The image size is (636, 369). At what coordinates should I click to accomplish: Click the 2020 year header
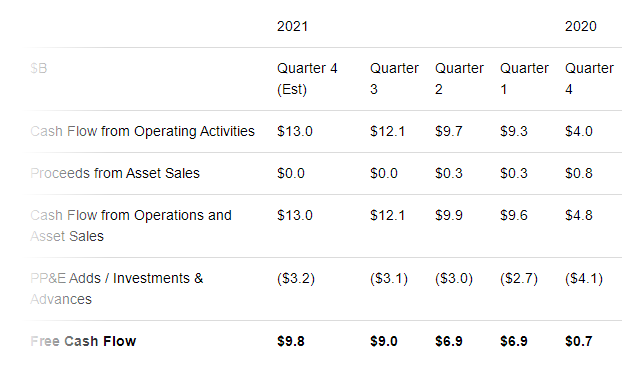[580, 26]
